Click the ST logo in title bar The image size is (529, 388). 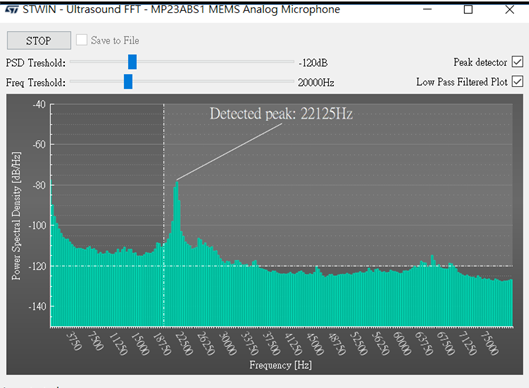click(11, 9)
